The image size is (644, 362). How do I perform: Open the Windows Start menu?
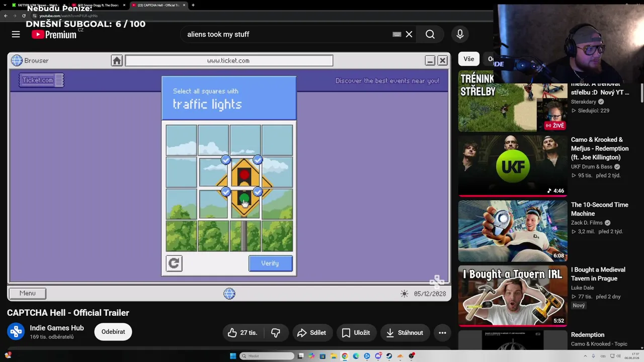click(x=233, y=356)
